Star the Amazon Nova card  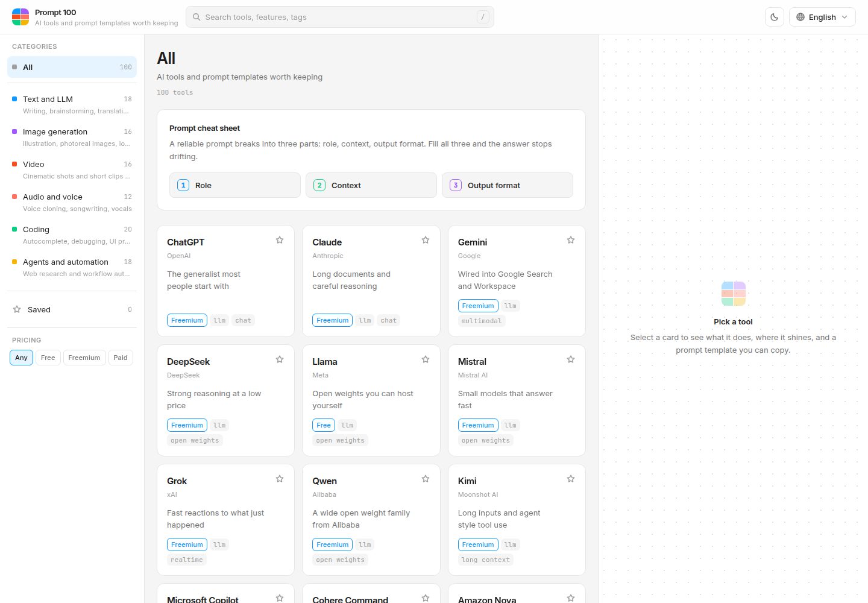pos(571,598)
